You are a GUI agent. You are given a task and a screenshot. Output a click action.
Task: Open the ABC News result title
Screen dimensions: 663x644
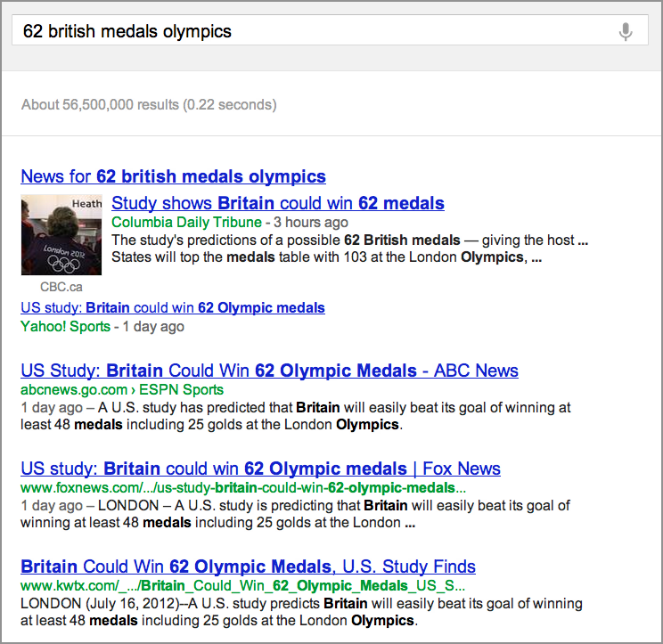pos(269,371)
